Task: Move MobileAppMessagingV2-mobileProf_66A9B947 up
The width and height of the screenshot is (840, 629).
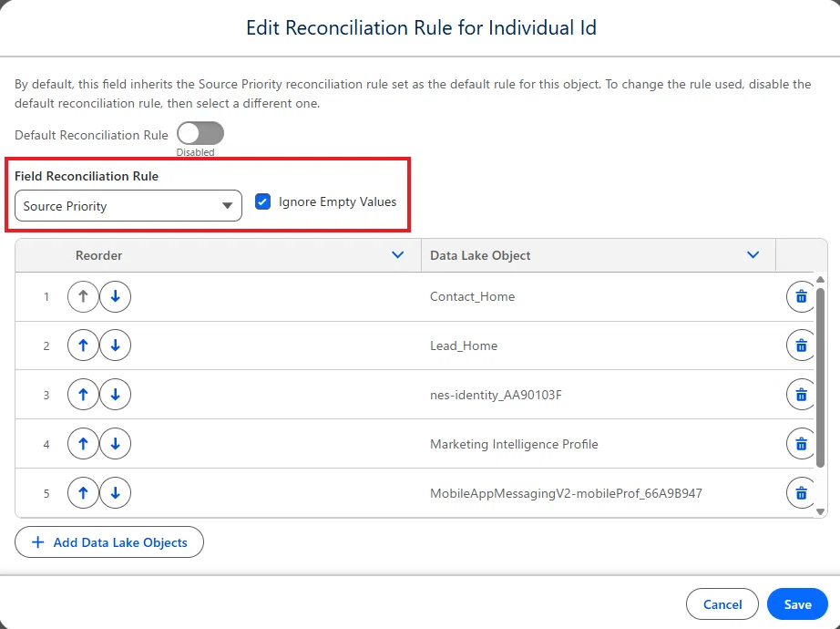Action: (83, 493)
